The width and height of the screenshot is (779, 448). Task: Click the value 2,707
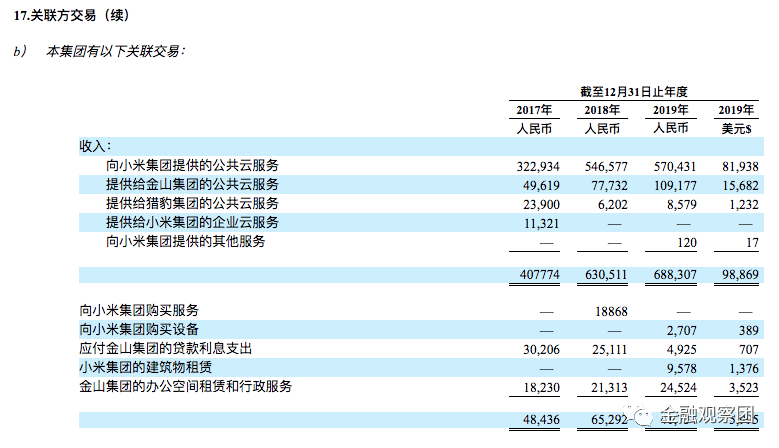click(x=682, y=331)
